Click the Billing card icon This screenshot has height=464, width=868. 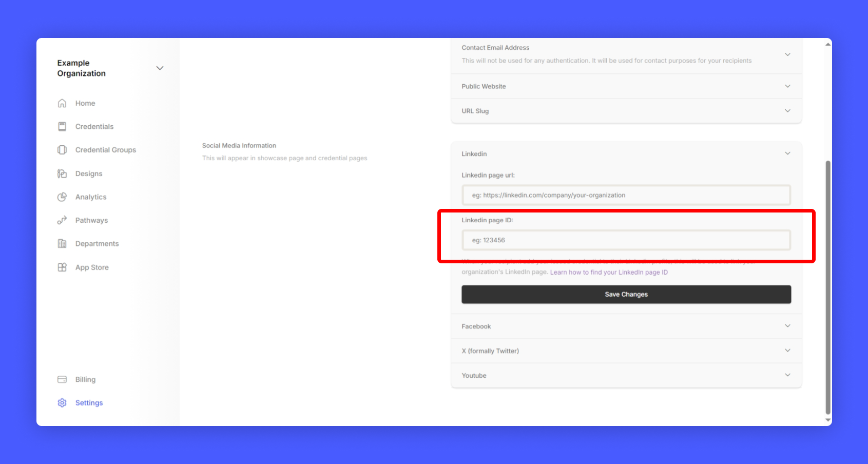click(x=62, y=379)
